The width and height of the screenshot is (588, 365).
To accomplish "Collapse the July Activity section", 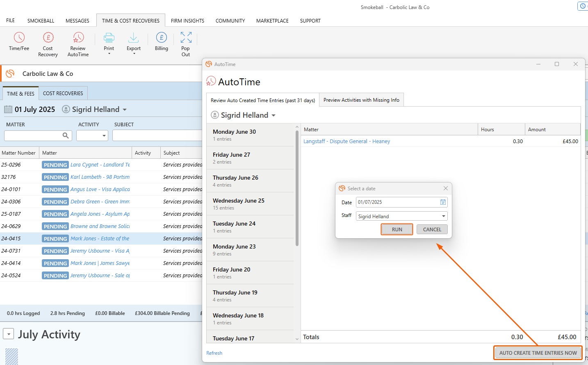I will (9, 334).
